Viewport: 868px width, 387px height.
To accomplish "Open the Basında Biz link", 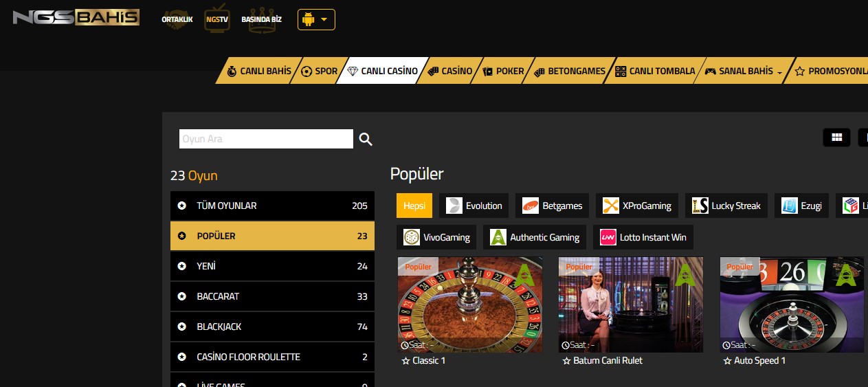I will click(262, 19).
